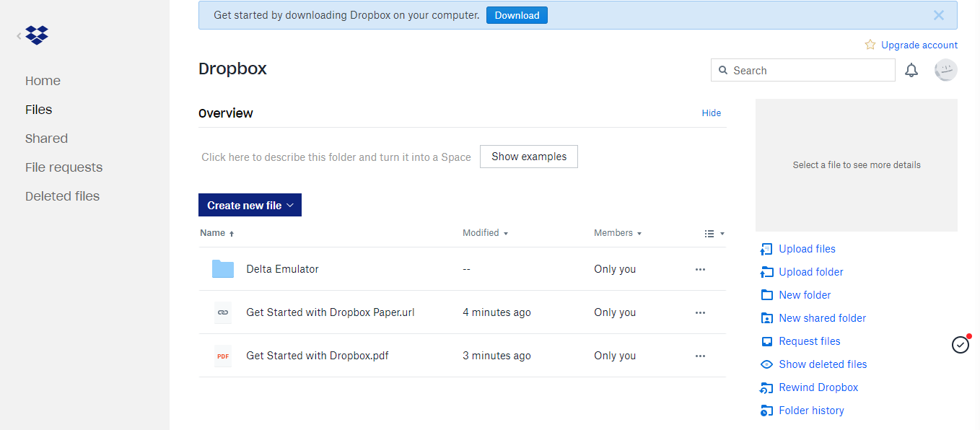
Task: Click the Upload folder icon
Action: (x=766, y=272)
